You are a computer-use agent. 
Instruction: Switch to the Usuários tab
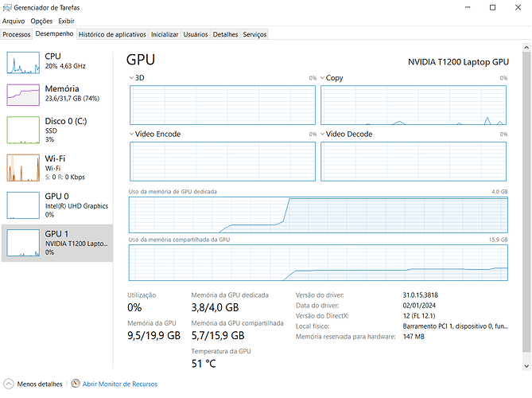coord(196,34)
